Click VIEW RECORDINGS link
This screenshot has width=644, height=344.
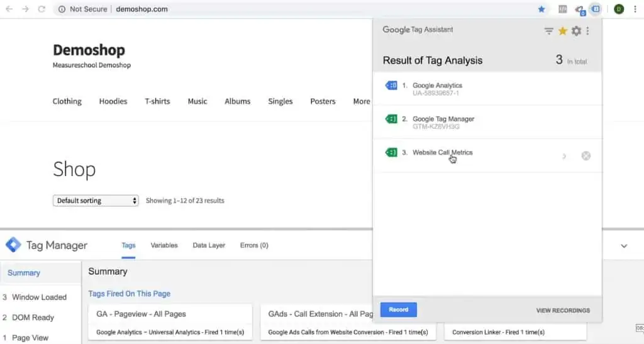[x=563, y=310]
